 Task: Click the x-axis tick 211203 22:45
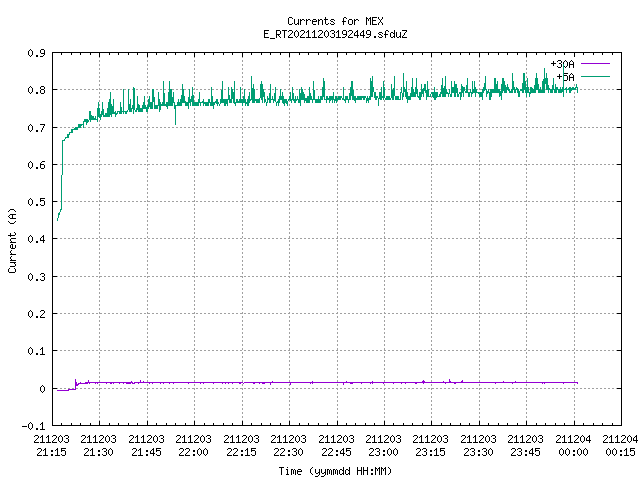[336, 445]
